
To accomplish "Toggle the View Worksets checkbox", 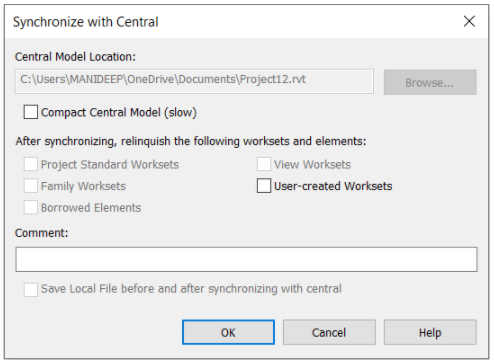I will click(264, 164).
